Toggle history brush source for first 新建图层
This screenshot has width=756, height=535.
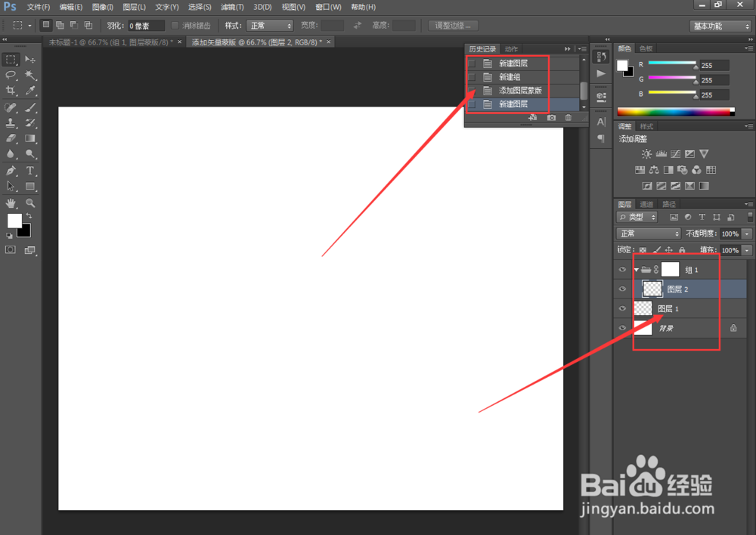(x=472, y=63)
